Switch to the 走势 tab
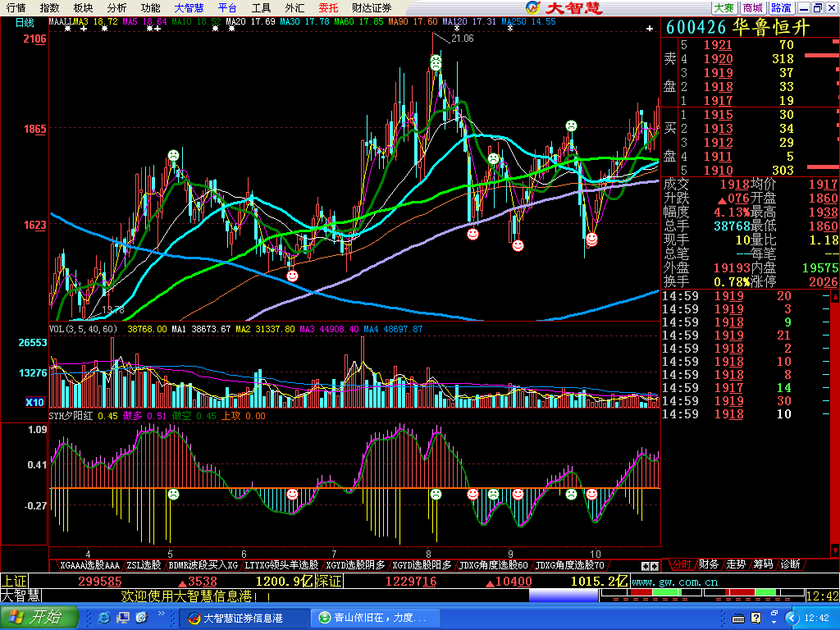 click(736, 564)
